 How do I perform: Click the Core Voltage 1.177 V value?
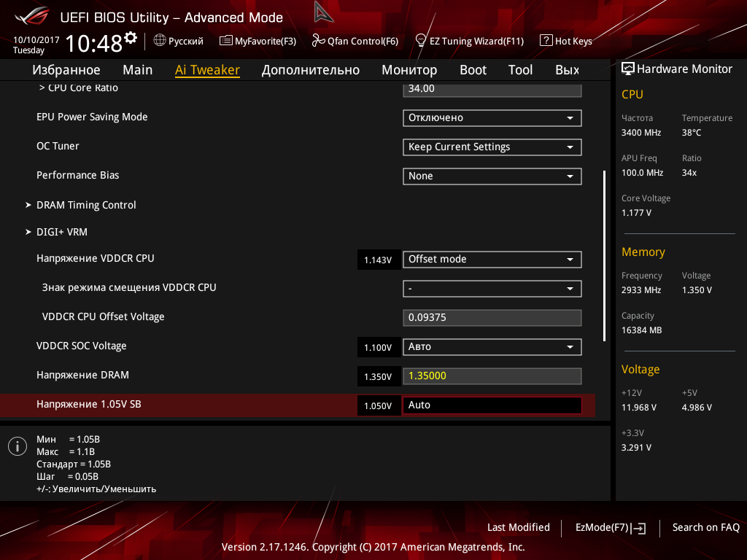point(636,213)
